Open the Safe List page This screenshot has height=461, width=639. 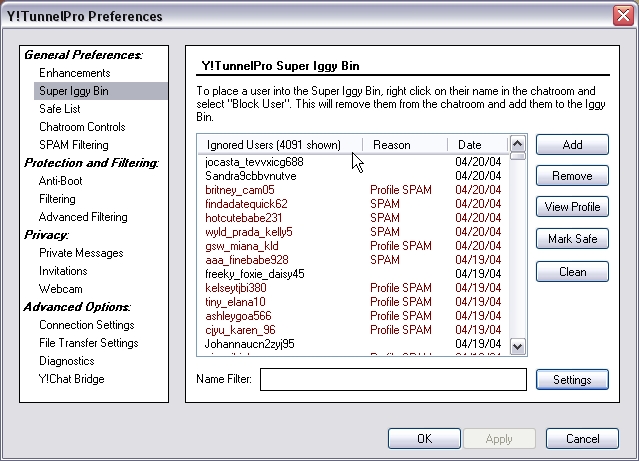coord(59,109)
